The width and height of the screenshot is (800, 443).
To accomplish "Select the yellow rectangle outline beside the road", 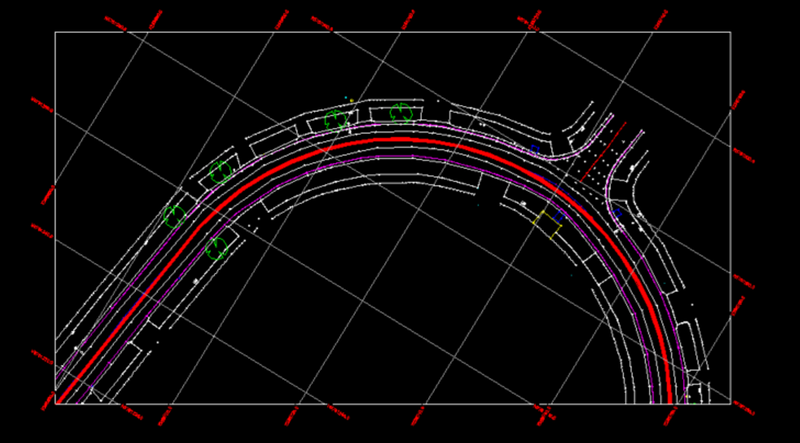I will [x=547, y=225].
